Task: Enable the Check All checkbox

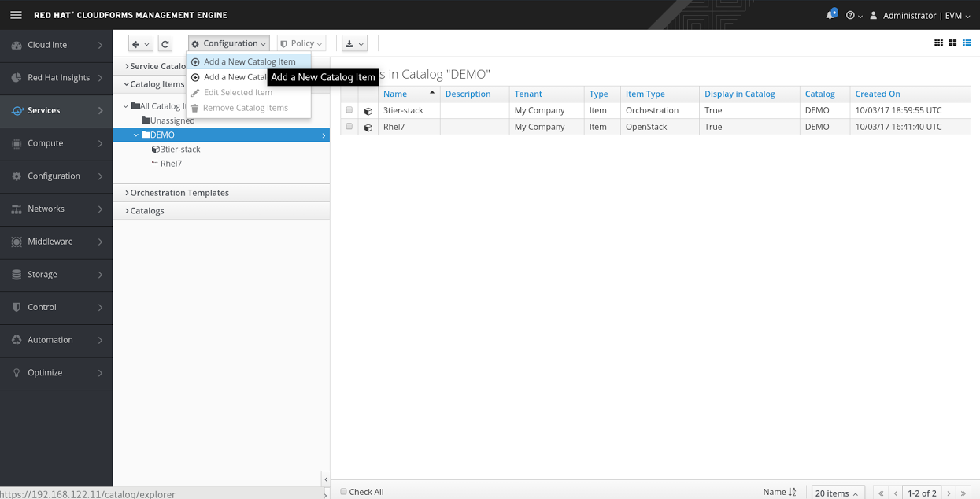Action: pos(343,492)
